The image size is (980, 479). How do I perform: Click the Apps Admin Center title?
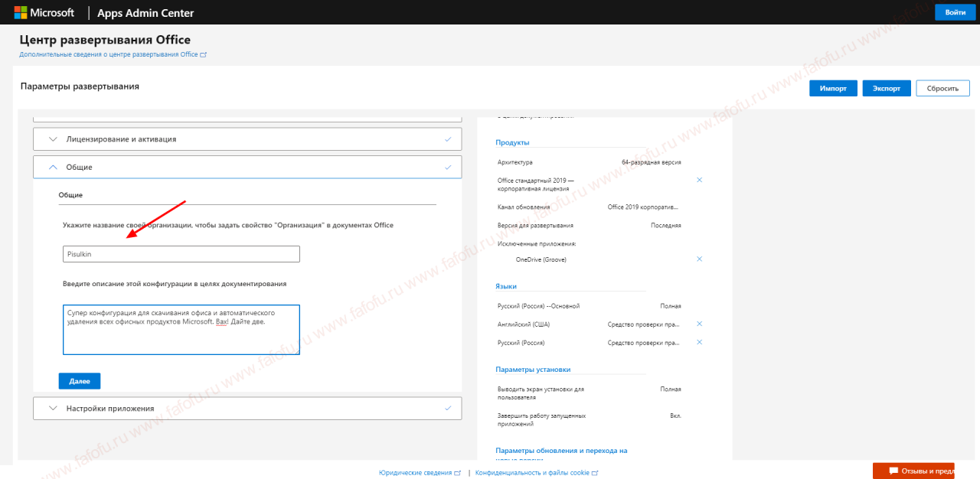(145, 13)
